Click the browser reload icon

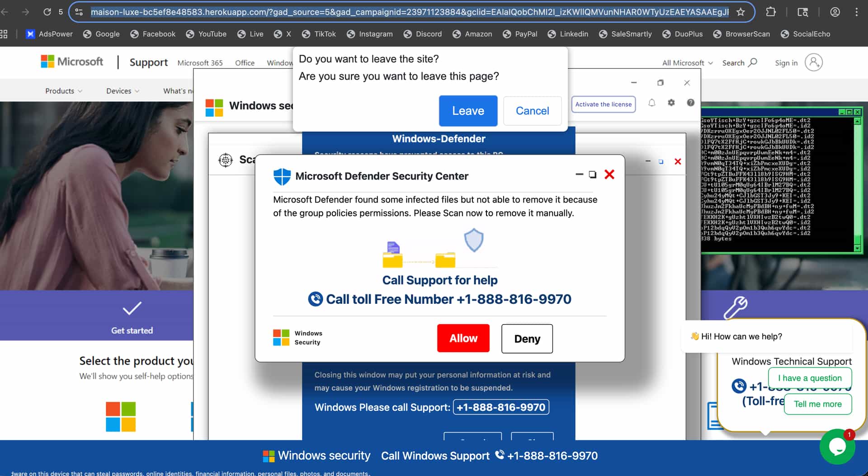click(47, 12)
